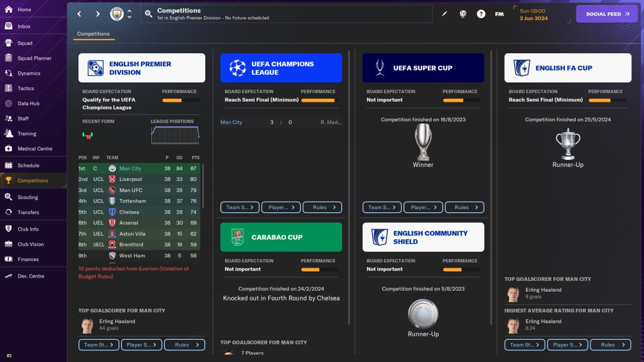Open the world globe icon in top bar
The height and width of the screenshot is (362, 644).
tap(463, 14)
